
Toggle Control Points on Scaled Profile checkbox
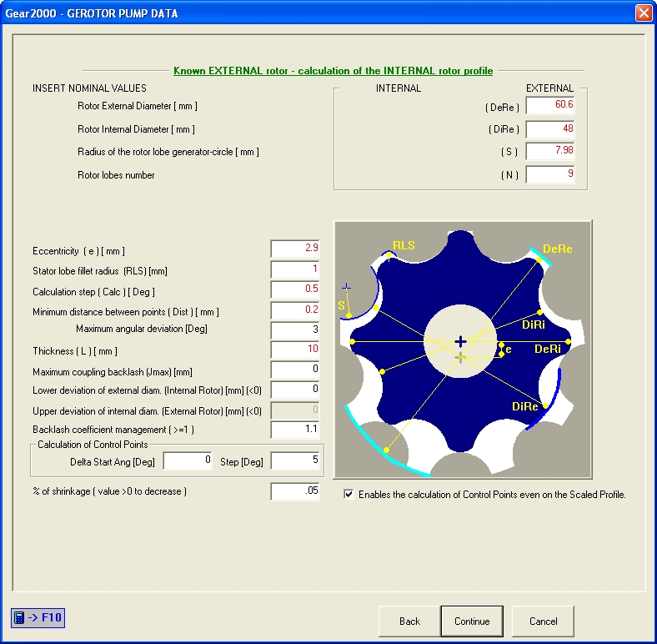pos(349,494)
